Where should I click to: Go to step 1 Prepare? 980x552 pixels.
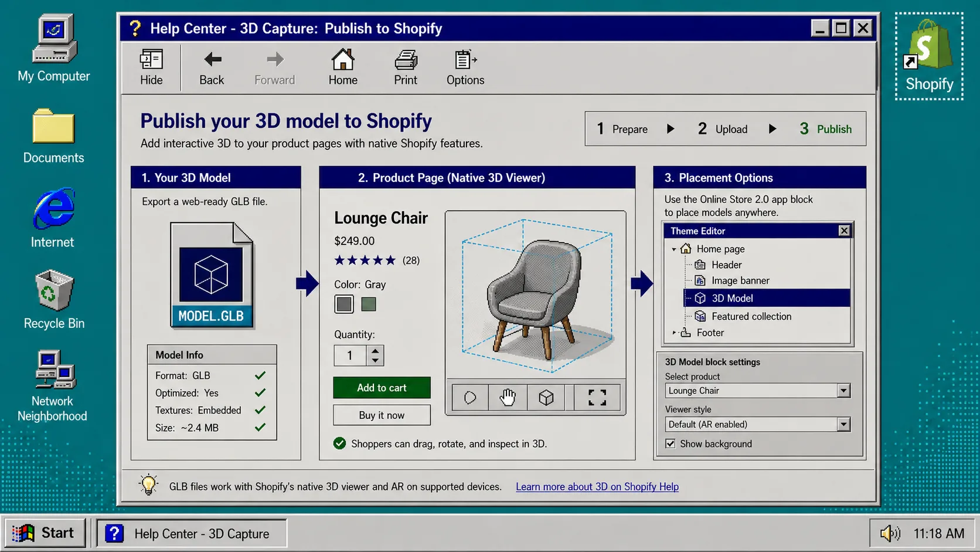tap(622, 128)
